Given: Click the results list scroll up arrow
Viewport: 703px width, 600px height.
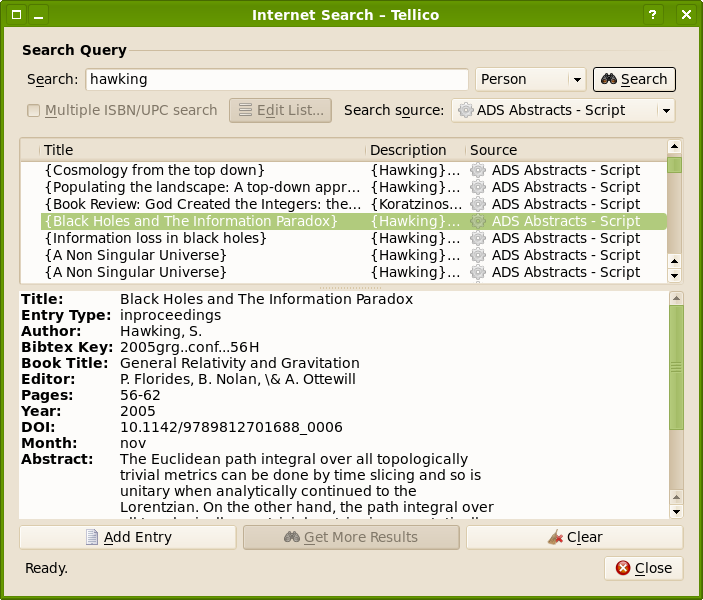Looking at the screenshot, I should (x=674, y=147).
